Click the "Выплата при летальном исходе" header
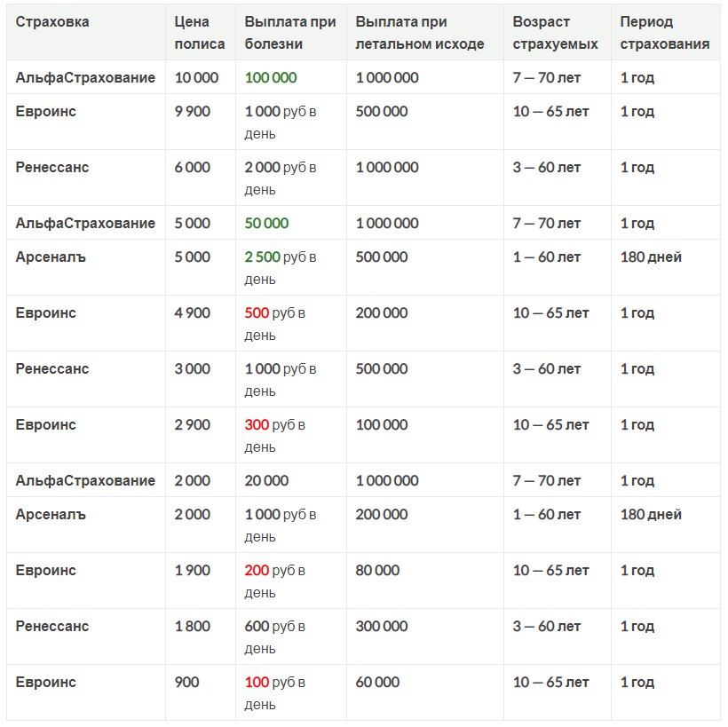The height and width of the screenshot is (727, 728). coord(420,33)
